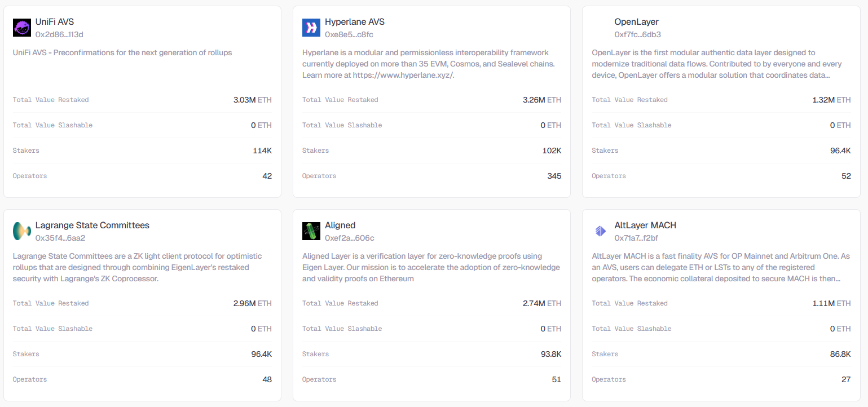Click the 48 operators count

click(267, 379)
